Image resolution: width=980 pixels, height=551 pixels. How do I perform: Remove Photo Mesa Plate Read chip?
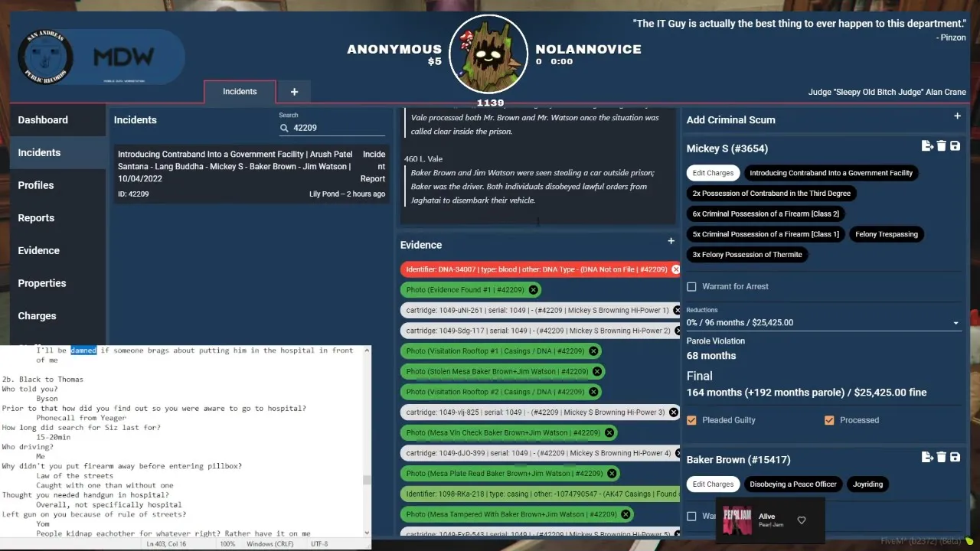pos(612,474)
